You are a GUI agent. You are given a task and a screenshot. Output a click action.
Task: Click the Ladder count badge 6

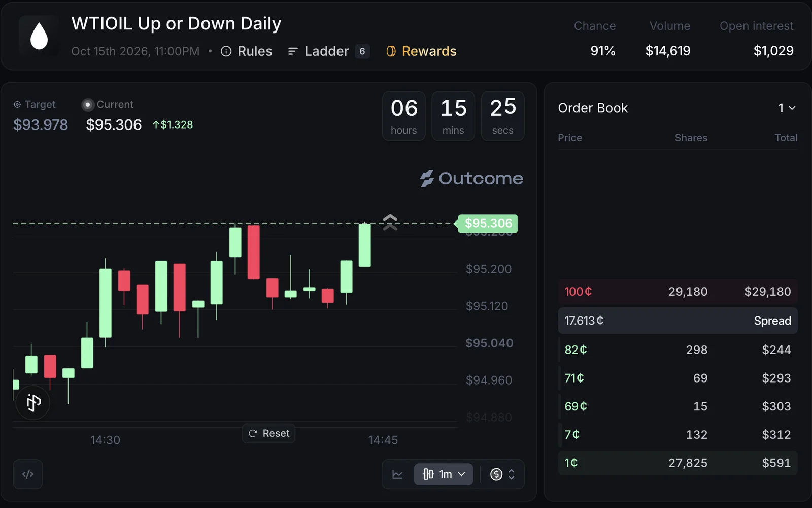tap(362, 51)
